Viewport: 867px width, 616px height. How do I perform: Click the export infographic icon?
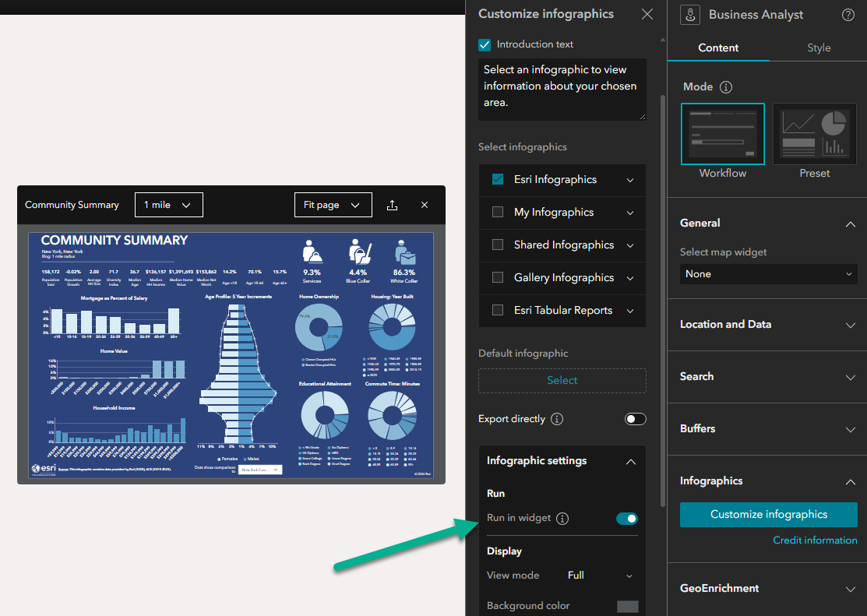pos(392,205)
